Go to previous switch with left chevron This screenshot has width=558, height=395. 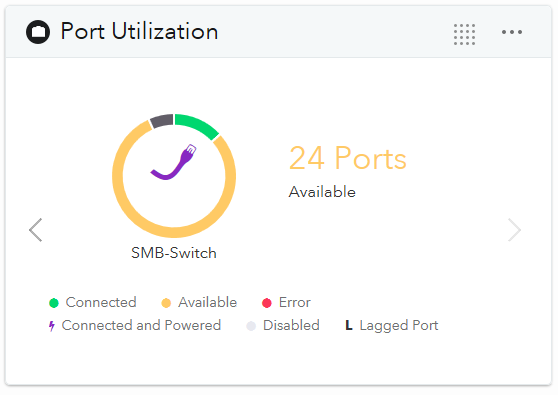point(36,230)
